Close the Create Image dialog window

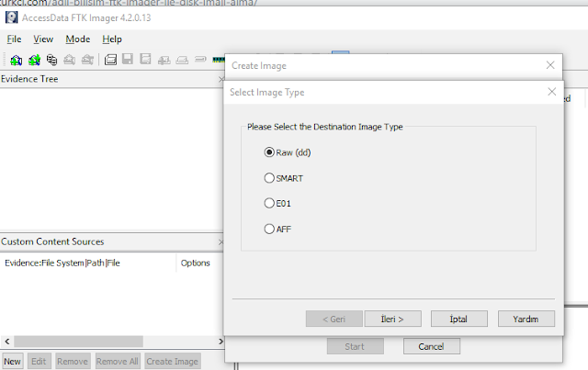[x=550, y=65]
